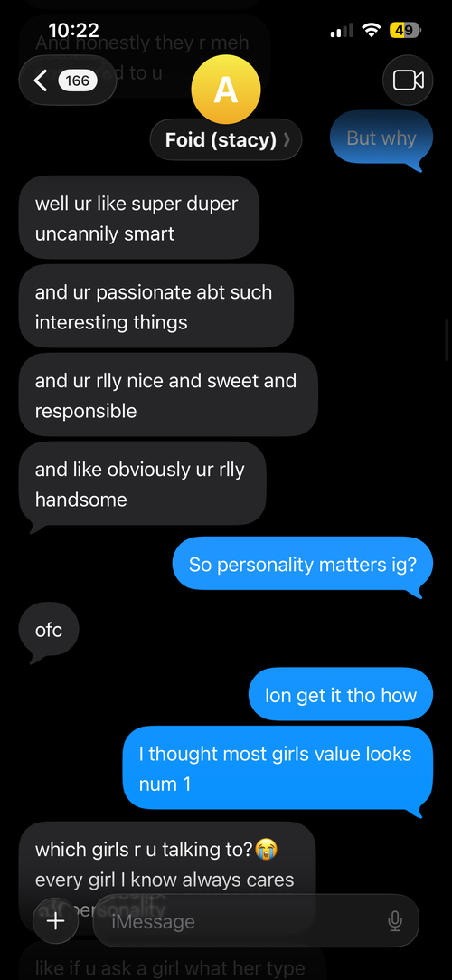Tap the back arrow with 166 badge
452x980 pixels.
point(68,80)
